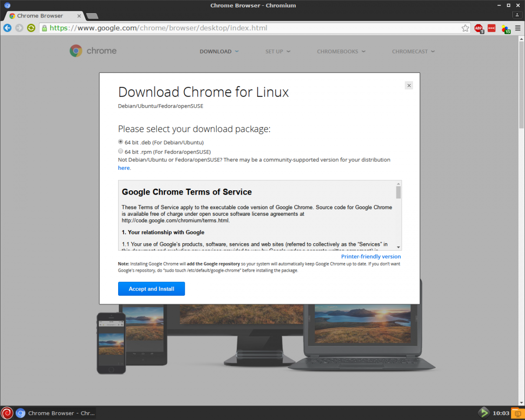Click the Google Chrome Terms of Service heading
525x420 pixels.
(x=187, y=192)
